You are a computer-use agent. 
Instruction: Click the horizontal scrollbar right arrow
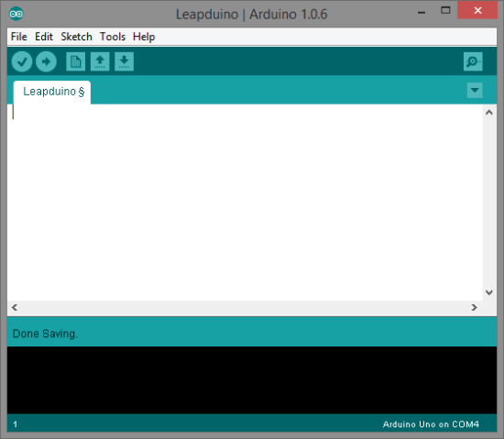coord(475,308)
